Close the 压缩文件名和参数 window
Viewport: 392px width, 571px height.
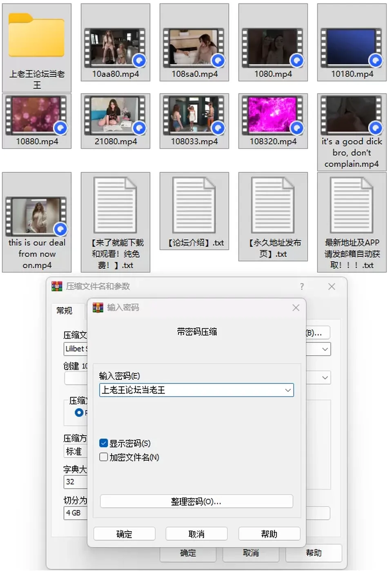pyautogui.click(x=332, y=287)
